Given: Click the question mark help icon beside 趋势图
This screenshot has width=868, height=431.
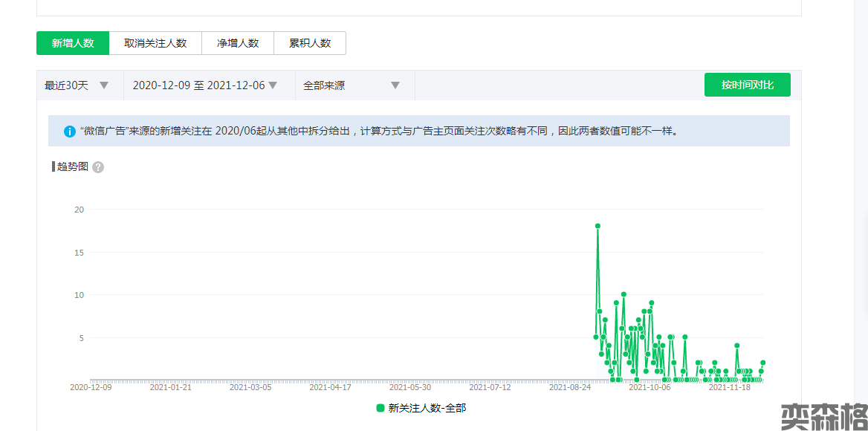Looking at the screenshot, I should click(x=98, y=167).
